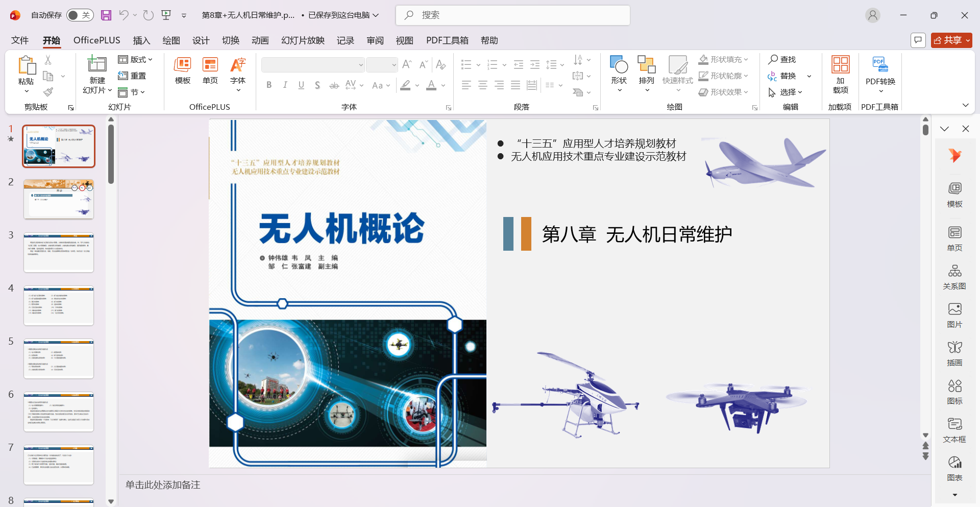Click the Cut scissors icon

[48, 60]
